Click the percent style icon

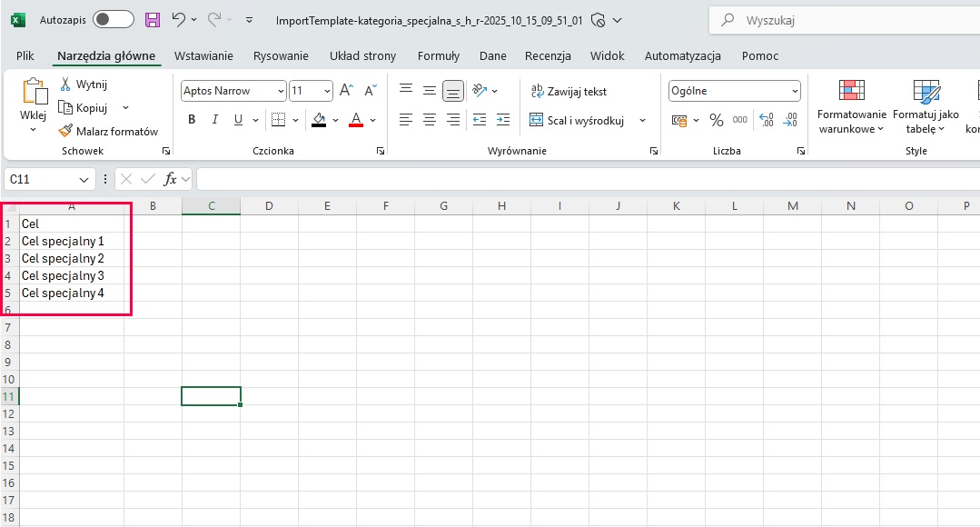[717, 120]
